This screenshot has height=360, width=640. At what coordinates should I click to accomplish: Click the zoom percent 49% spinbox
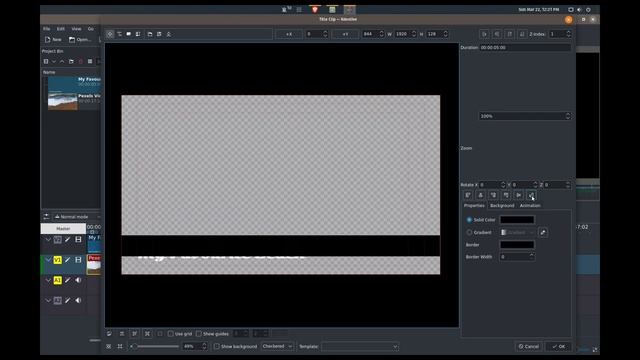click(x=195, y=347)
